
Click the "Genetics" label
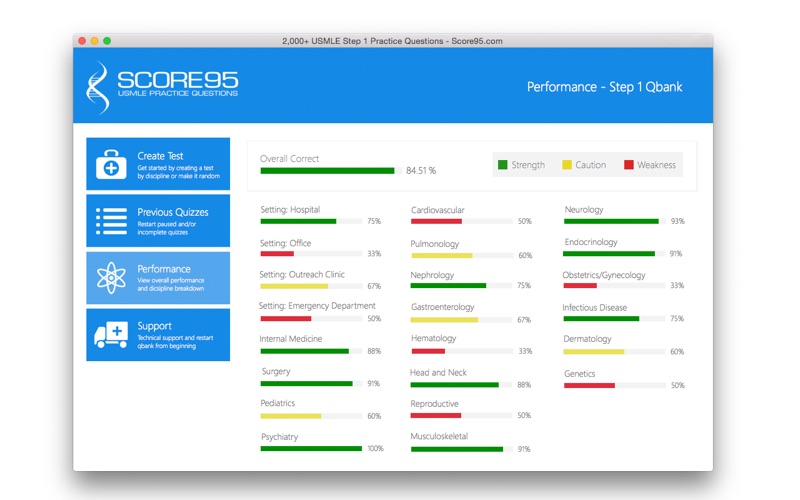coord(580,374)
